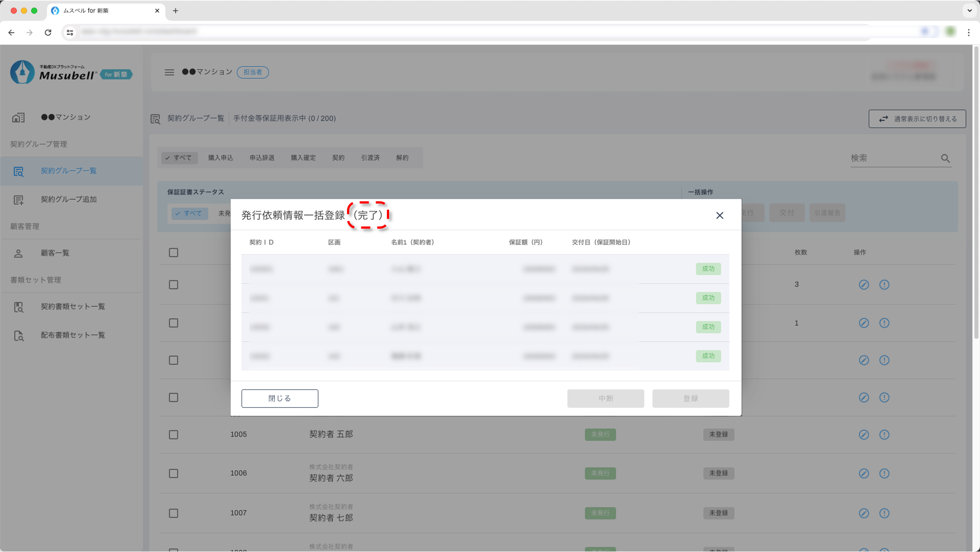Screen dimensions: 980x552
Task: Expand the browser tab list chevron
Action: click(969, 11)
